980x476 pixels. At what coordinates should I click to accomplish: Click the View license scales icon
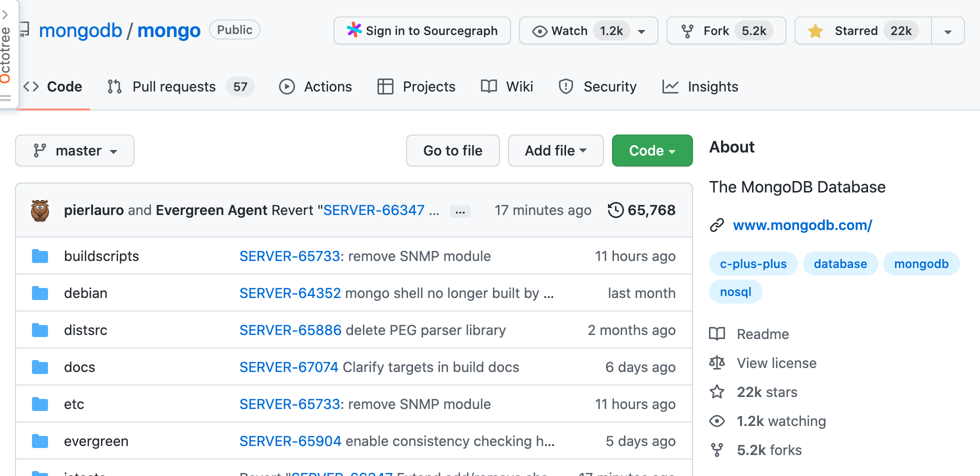point(717,363)
